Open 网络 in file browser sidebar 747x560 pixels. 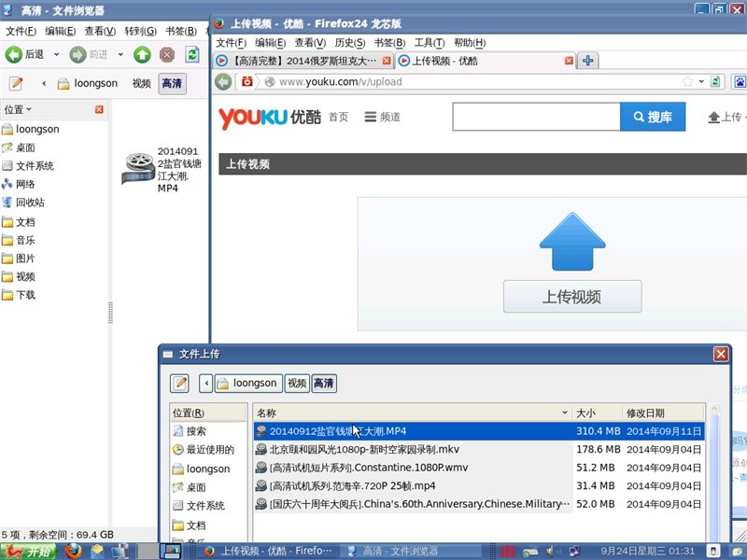18,184
